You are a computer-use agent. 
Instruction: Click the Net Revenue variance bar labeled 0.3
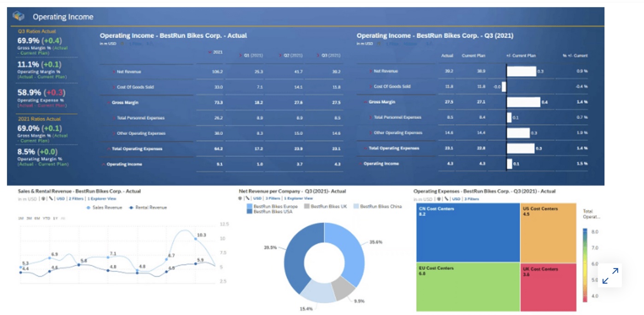[x=521, y=71]
